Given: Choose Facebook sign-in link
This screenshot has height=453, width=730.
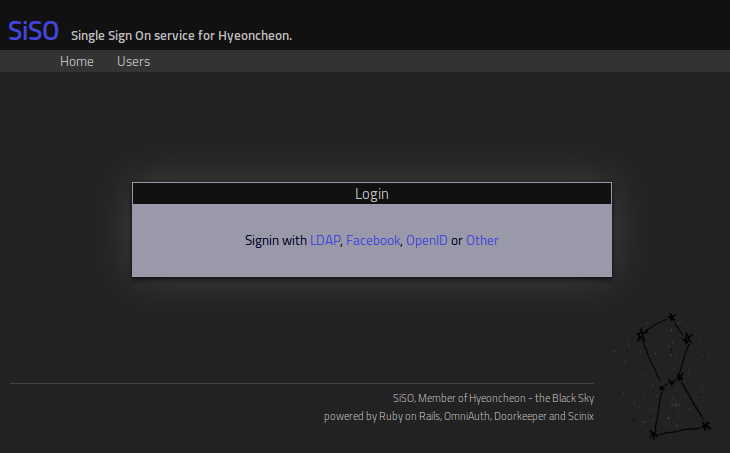Looking at the screenshot, I should [x=373, y=241].
